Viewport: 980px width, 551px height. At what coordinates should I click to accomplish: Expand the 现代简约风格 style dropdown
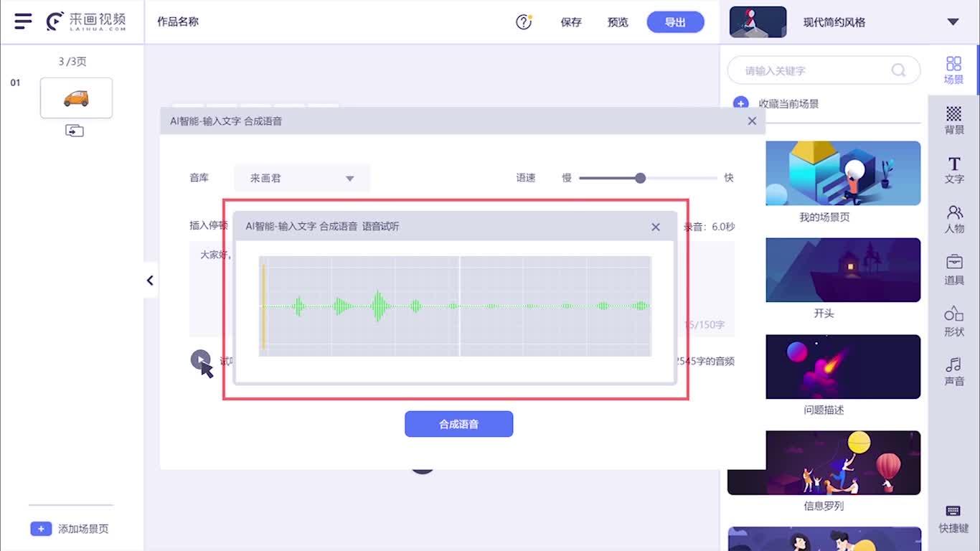point(953,22)
